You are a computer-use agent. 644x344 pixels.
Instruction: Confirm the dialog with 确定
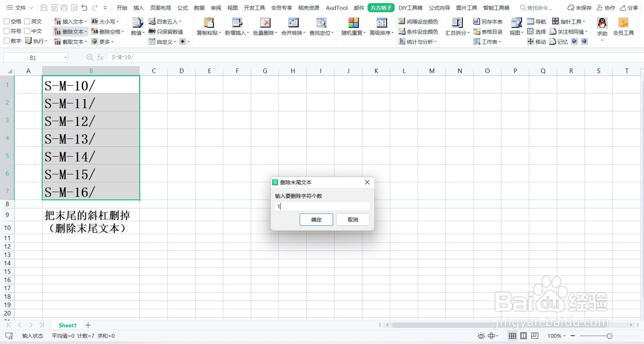(316, 219)
